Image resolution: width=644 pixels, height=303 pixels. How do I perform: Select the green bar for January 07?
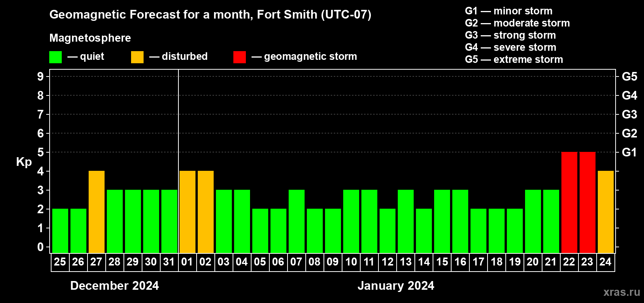(296, 221)
